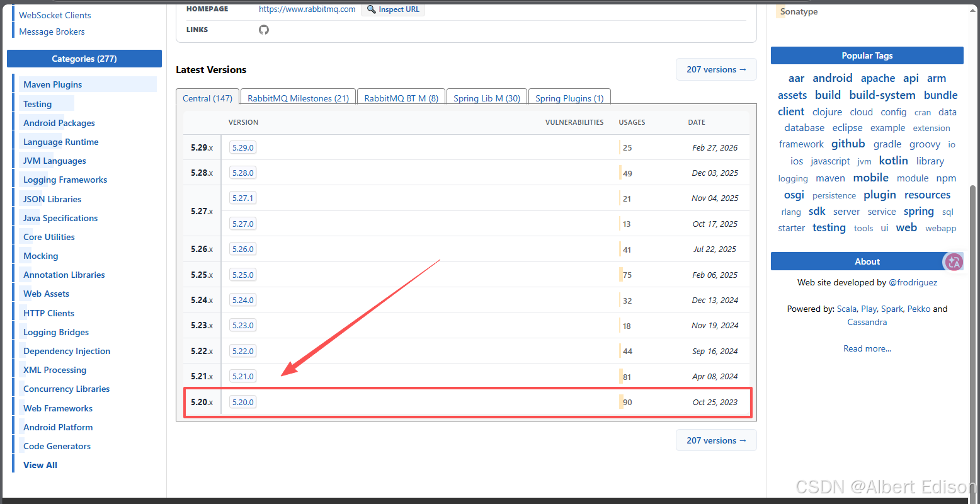
Task: Open the Logging Frameworks category
Action: pos(66,180)
